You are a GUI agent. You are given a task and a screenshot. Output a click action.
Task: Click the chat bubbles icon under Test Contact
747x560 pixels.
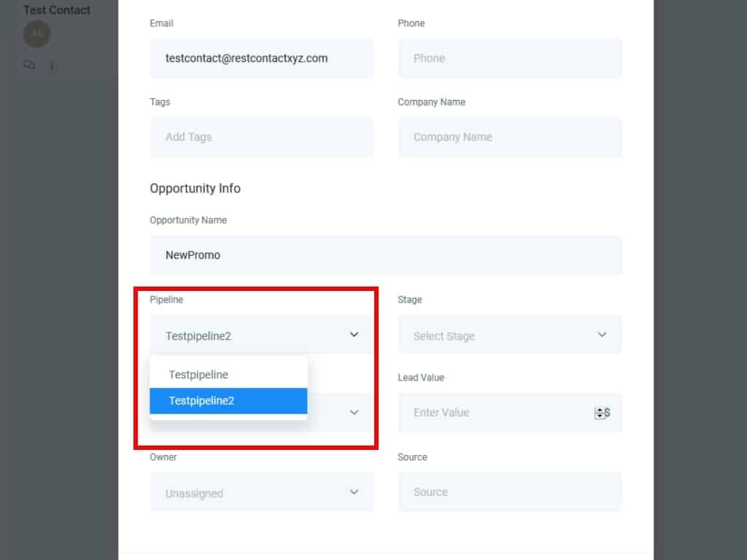tap(29, 65)
